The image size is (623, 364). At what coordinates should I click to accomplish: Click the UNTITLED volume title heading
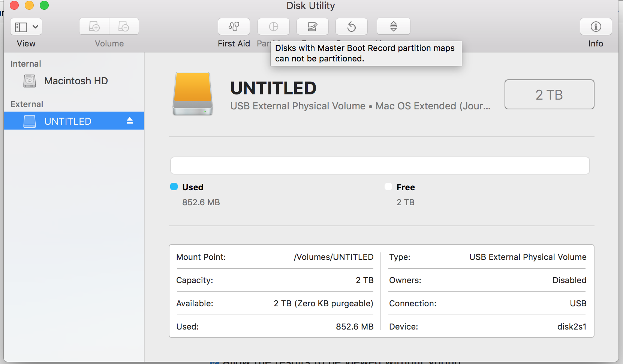coord(273,88)
